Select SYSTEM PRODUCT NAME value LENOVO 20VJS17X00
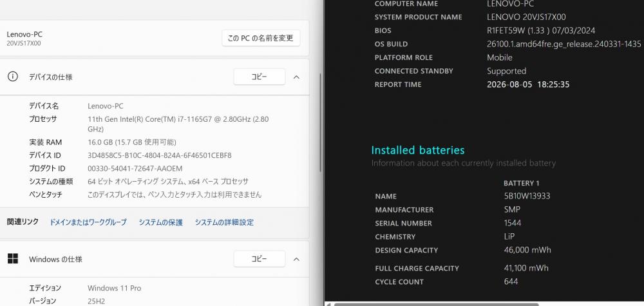The height and width of the screenshot is (306, 644). pyautogui.click(x=526, y=17)
